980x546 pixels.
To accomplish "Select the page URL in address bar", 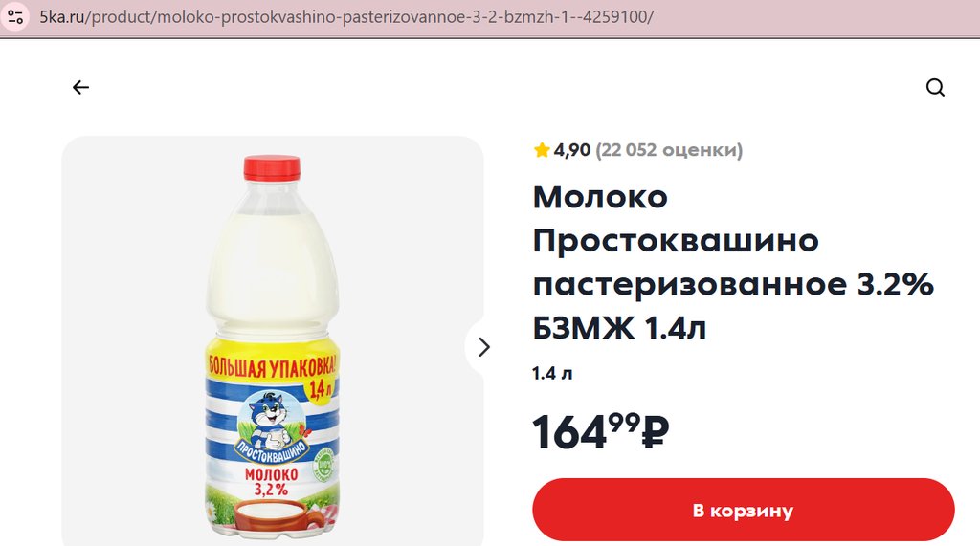I will point(346,17).
